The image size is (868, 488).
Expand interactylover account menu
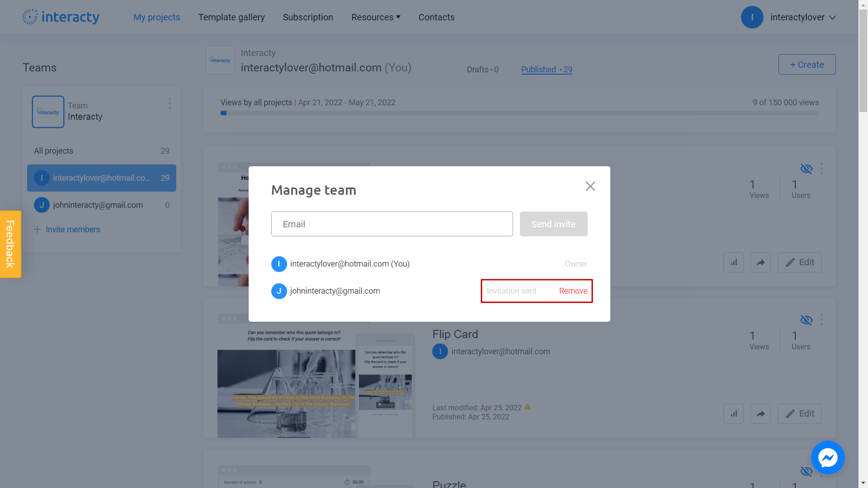pyautogui.click(x=803, y=17)
